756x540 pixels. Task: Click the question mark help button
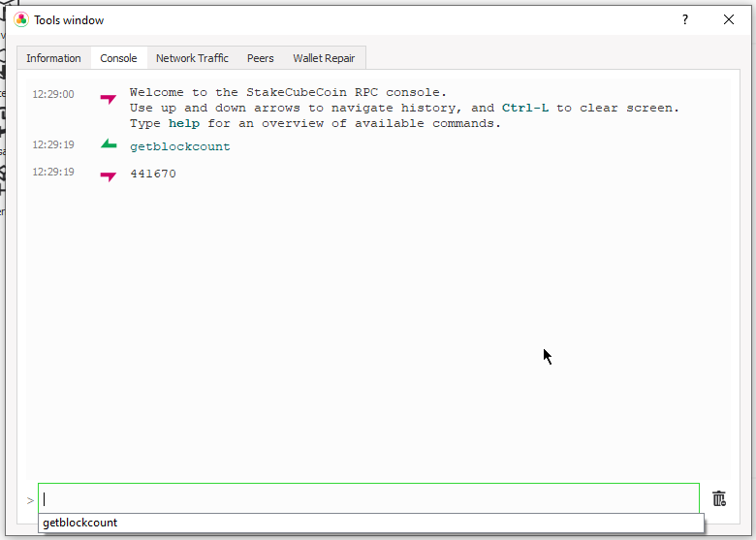pyautogui.click(x=684, y=19)
